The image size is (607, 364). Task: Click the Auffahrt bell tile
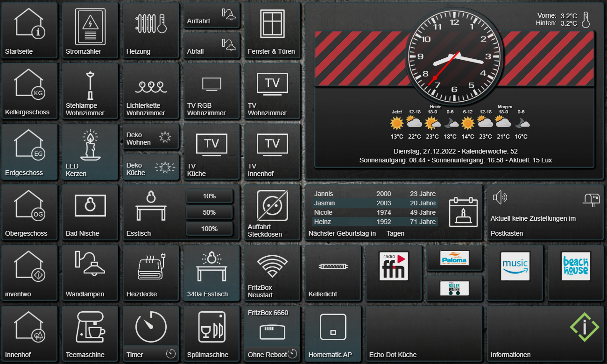pos(212,15)
